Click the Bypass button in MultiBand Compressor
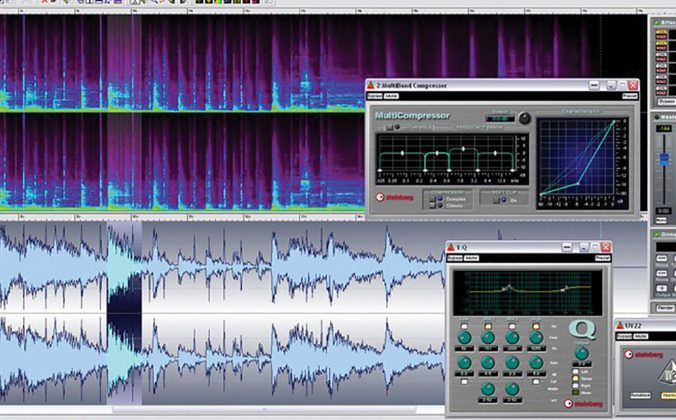 [375, 97]
